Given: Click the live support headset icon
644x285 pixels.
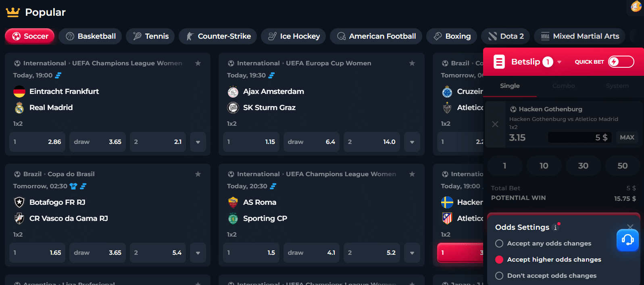Looking at the screenshot, I should pyautogui.click(x=627, y=240).
